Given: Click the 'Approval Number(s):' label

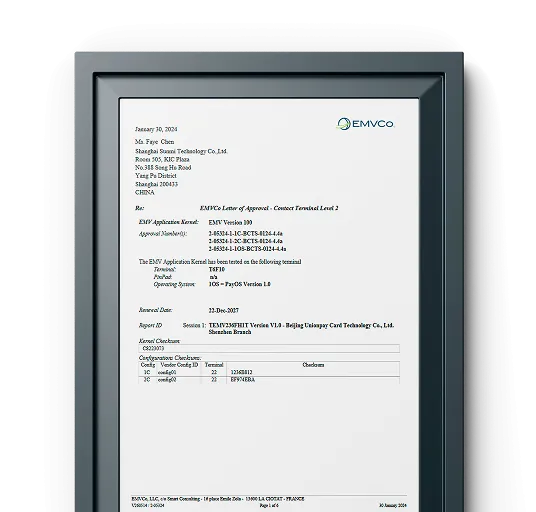Looking at the screenshot, I should 163,234.
